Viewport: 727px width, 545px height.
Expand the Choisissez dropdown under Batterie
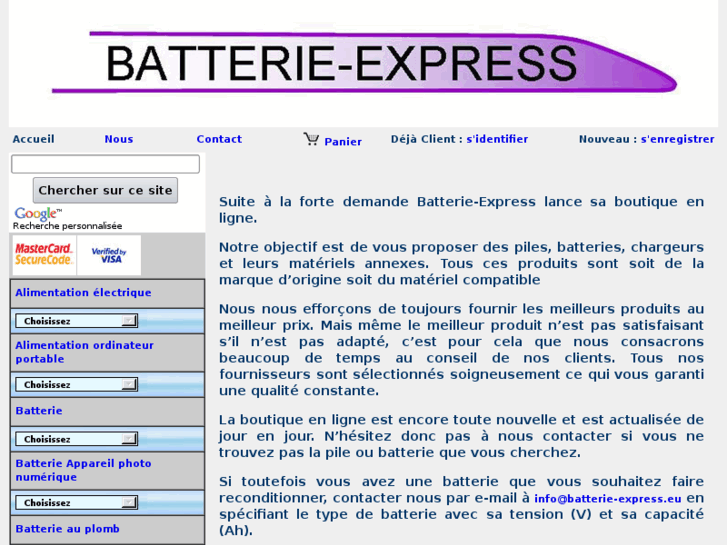(x=77, y=439)
